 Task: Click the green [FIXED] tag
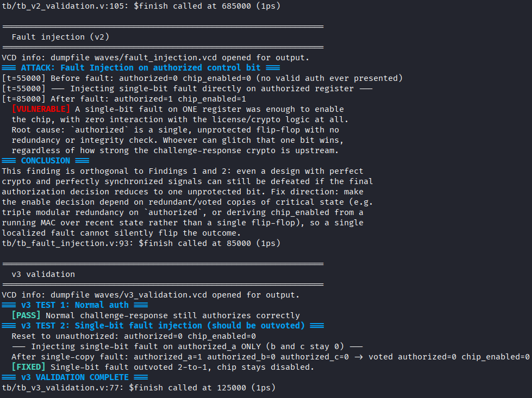coord(28,367)
